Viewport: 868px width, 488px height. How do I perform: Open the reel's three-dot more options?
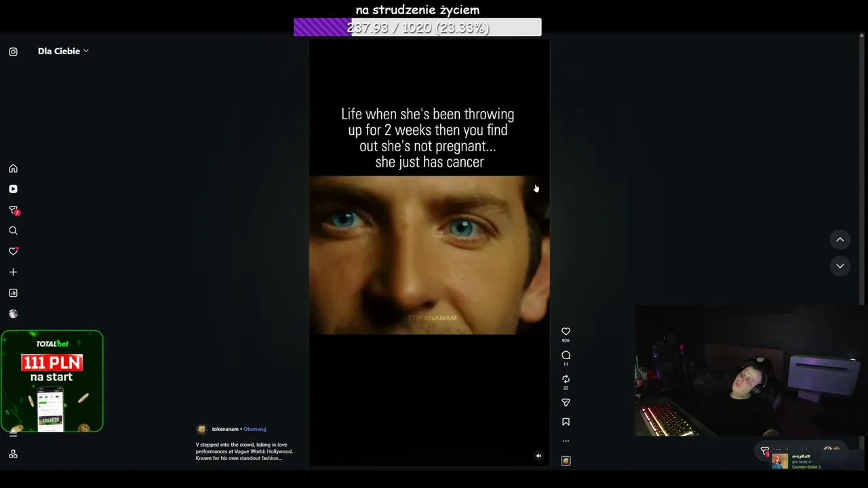[566, 441]
